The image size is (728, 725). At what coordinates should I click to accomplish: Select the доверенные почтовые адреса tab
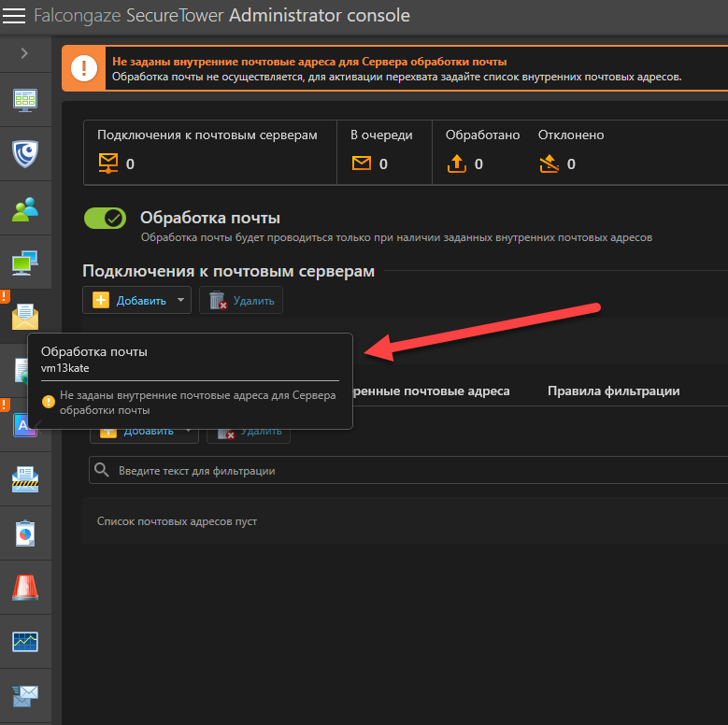click(x=430, y=391)
